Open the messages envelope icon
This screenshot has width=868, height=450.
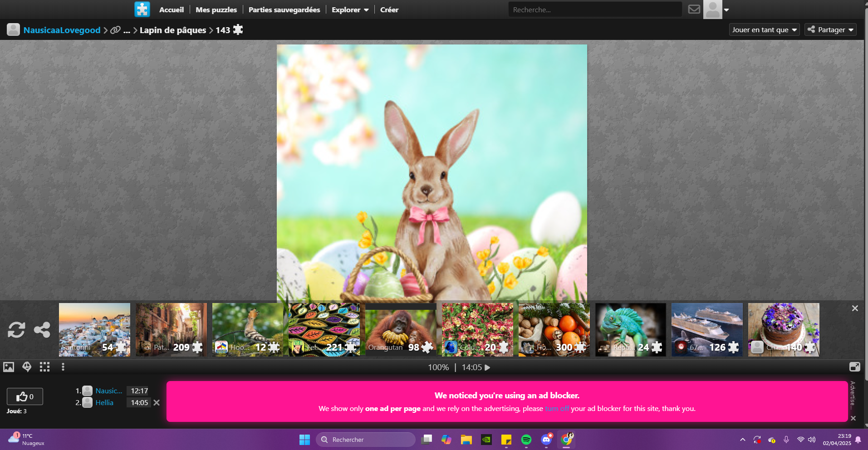[694, 10]
